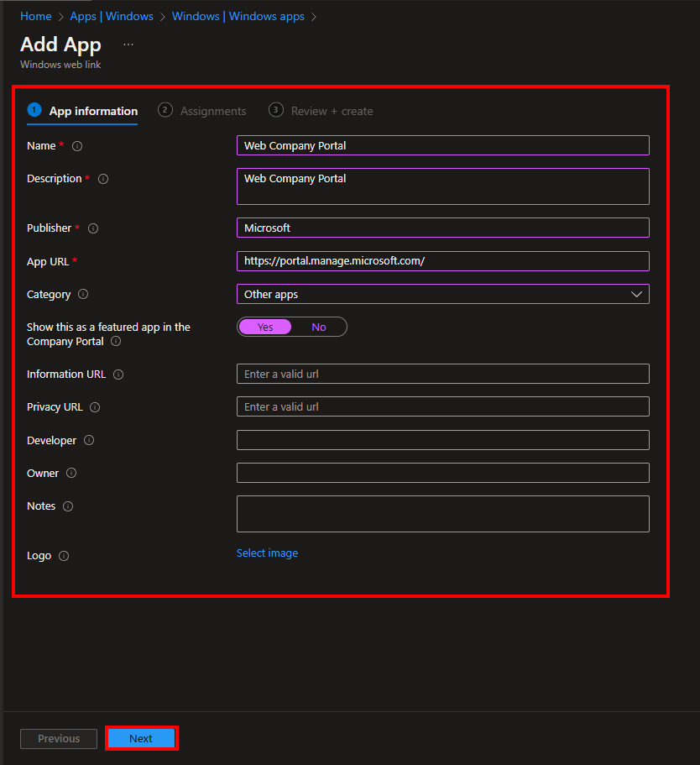Click the info icon next to Information URL
700x765 pixels.
(118, 375)
